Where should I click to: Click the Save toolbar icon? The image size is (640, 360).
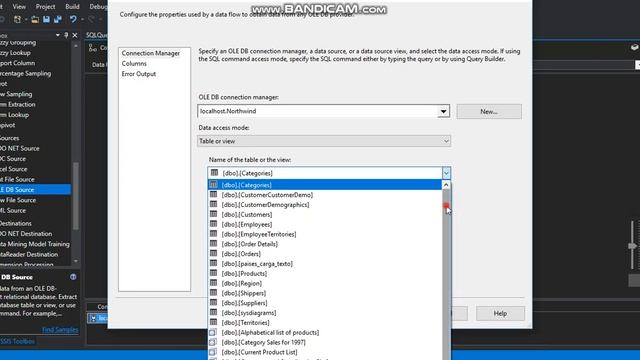(x=46, y=19)
